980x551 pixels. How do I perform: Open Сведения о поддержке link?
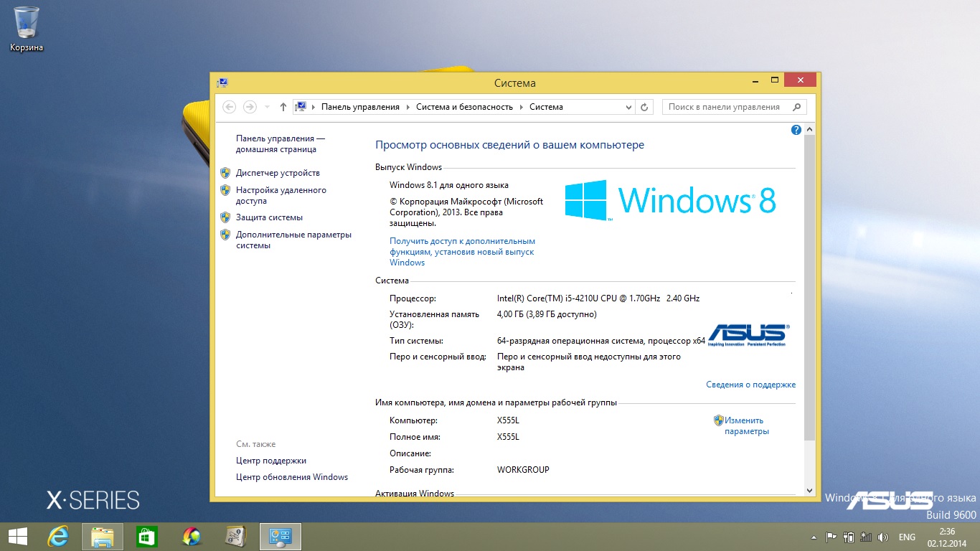click(x=750, y=385)
